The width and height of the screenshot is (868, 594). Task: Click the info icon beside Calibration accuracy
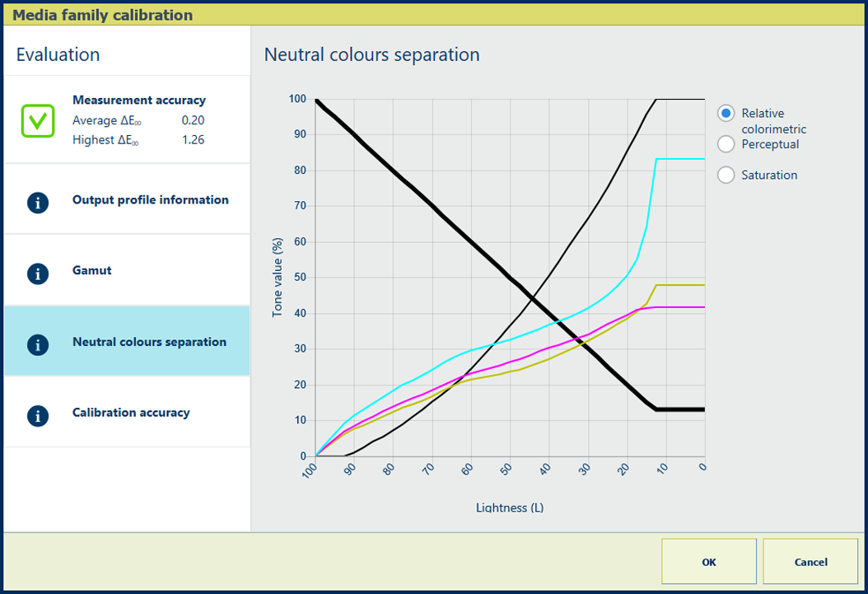tap(38, 415)
